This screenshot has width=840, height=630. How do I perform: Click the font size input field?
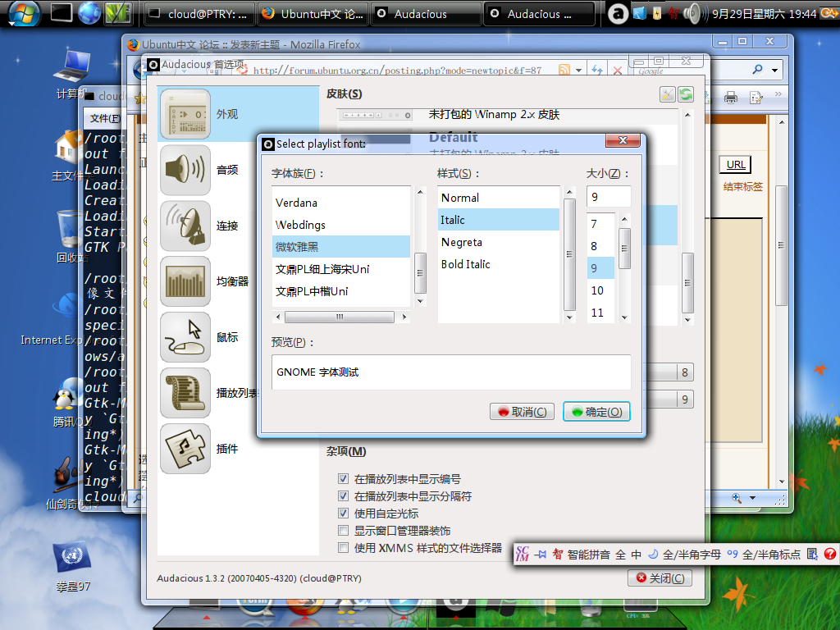[x=609, y=197]
